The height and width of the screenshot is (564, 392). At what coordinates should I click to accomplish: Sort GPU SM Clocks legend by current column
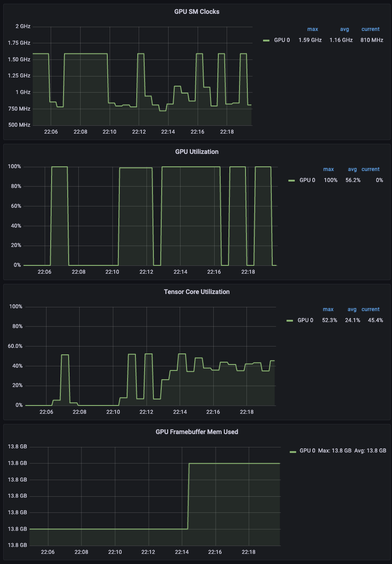pyautogui.click(x=370, y=29)
